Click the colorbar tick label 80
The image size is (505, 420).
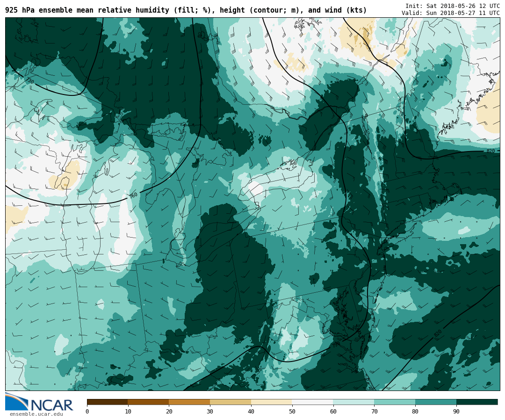415,411
